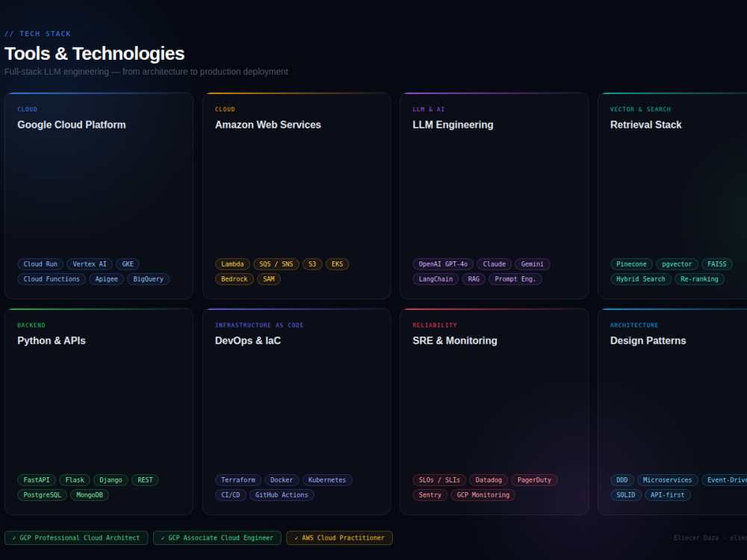This screenshot has width=747, height=560.
Task: Click the RELIABILITY category label
Action: 435,326
